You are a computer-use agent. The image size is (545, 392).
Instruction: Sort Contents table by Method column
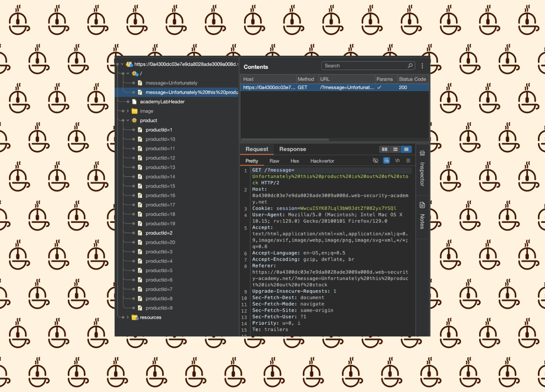coord(307,79)
